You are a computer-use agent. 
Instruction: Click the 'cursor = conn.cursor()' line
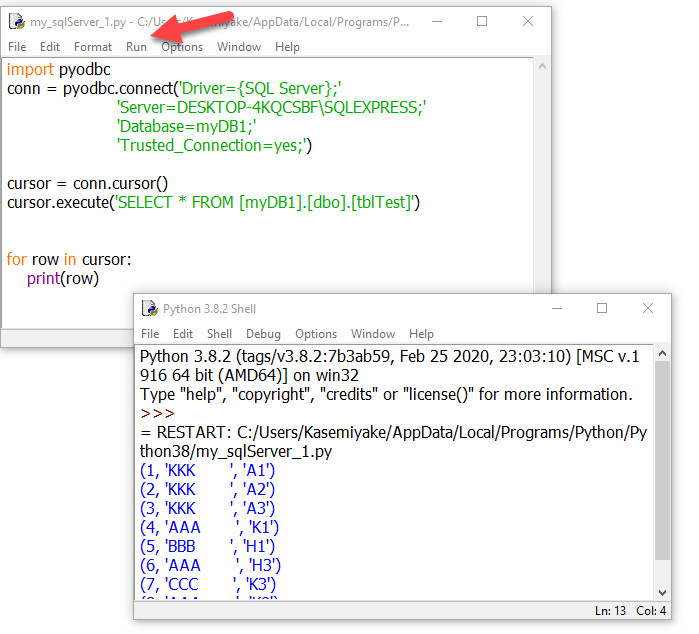coord(87,184)
